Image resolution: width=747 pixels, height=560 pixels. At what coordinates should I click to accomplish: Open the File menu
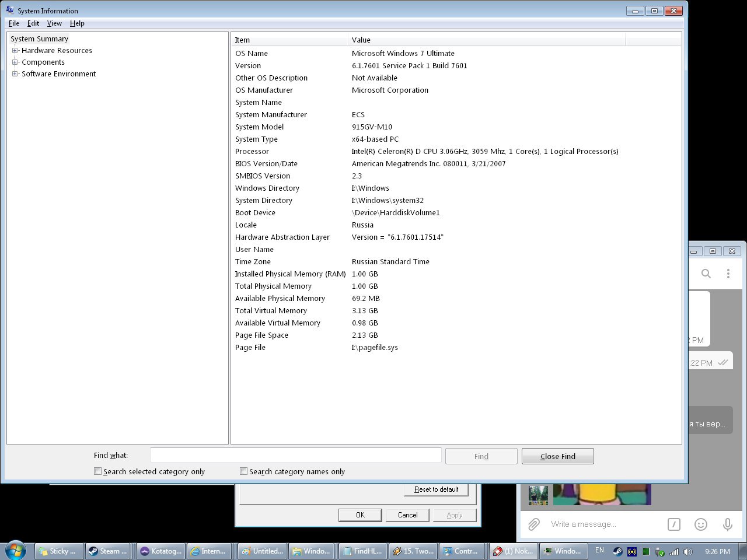[14, 23]
